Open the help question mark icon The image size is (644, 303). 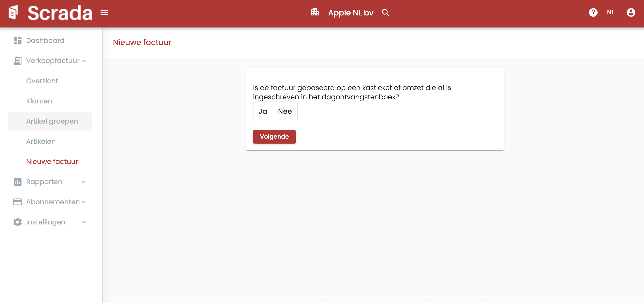tap(593, 12)
